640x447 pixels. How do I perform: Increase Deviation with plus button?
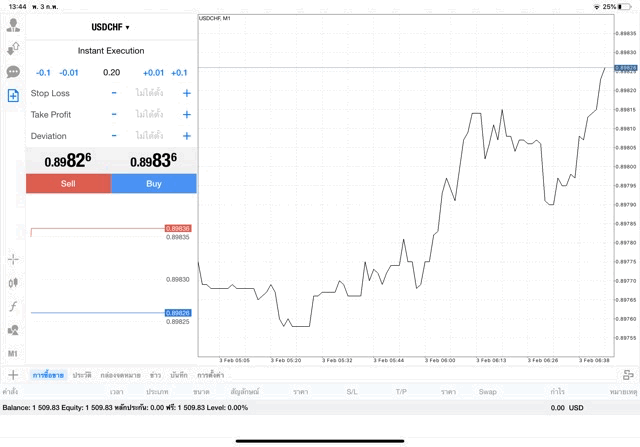[x=186, y=136]
